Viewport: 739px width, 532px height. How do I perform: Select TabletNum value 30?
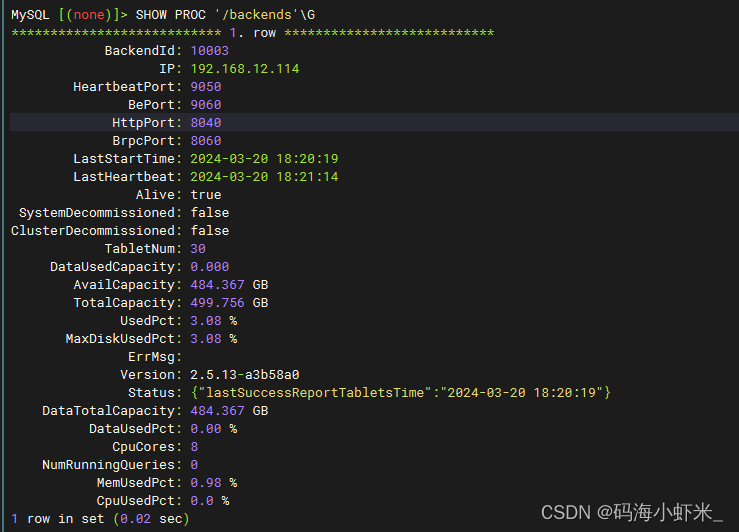(198, 249)
